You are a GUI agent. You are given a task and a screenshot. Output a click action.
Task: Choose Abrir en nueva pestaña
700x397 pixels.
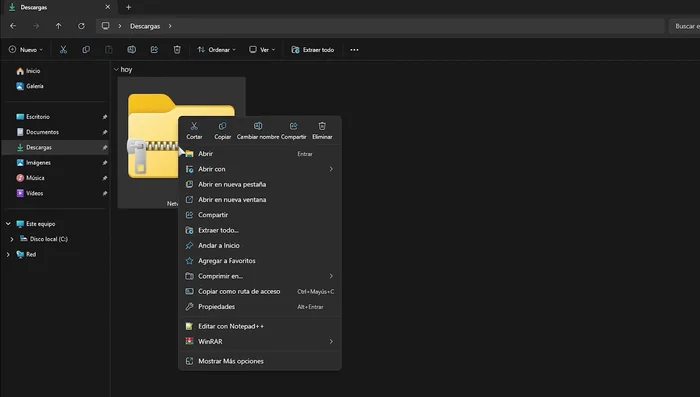(x=260, y=184)
